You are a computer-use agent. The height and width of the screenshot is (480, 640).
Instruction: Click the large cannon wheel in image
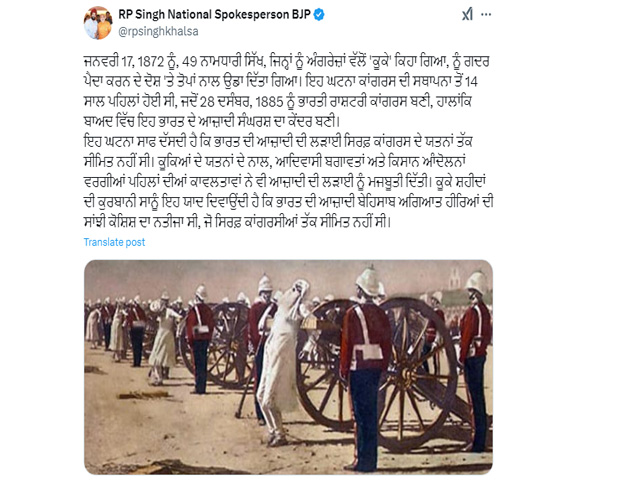[414, 373]
